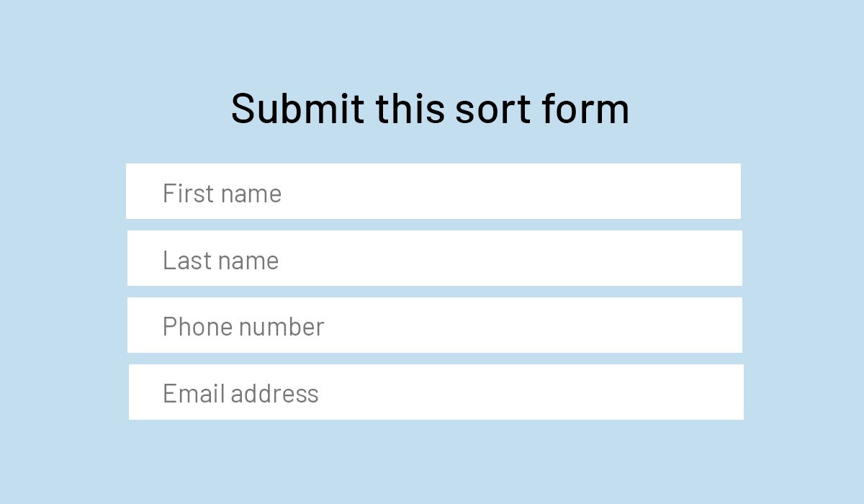Click the word 'number' in the phone field
Screen dimensions: 864x504
coord(282,327)
